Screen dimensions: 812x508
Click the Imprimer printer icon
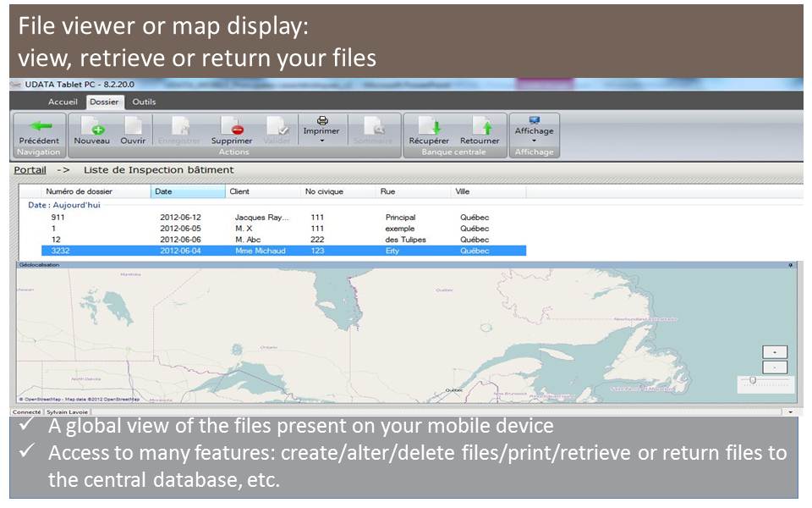click(321, 121)
